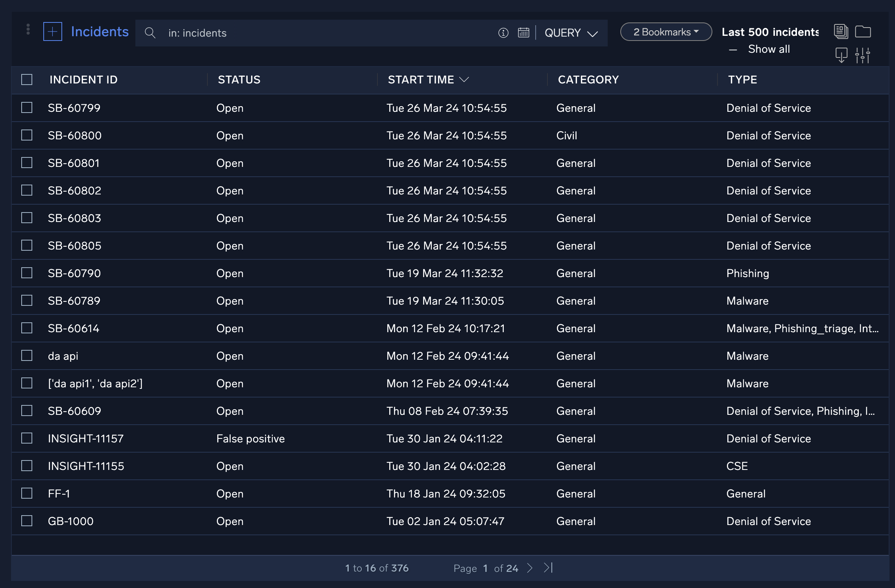Go to the next page of incidents

point(530,568)
